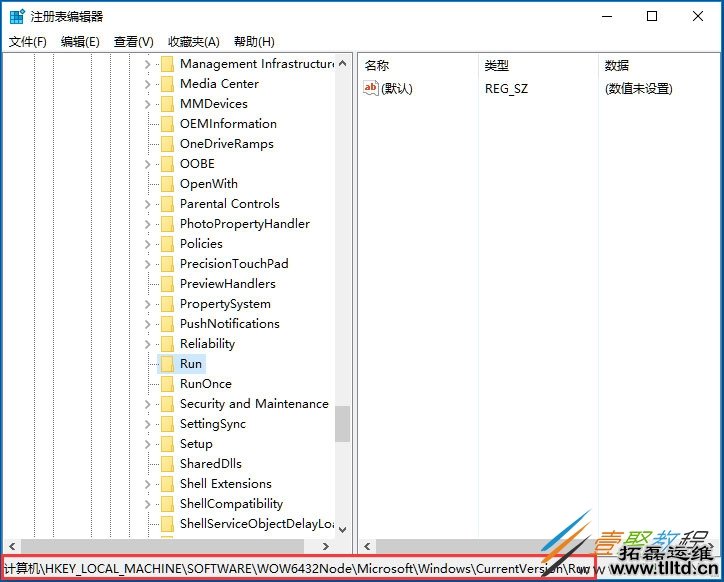
Task: Expand the Reliability key
Action: 147,344
